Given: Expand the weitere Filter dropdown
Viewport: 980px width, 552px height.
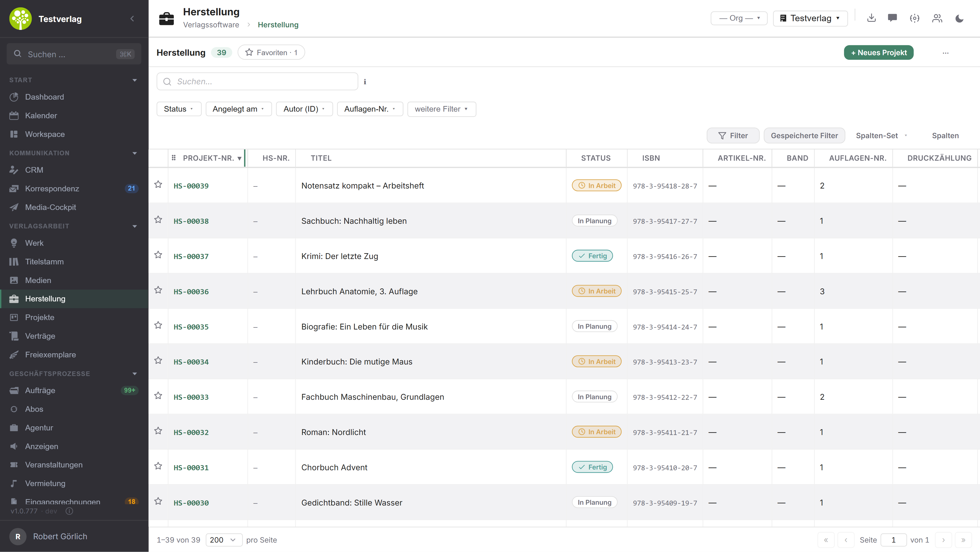Looking at the screenshot, I should point(442,109).
